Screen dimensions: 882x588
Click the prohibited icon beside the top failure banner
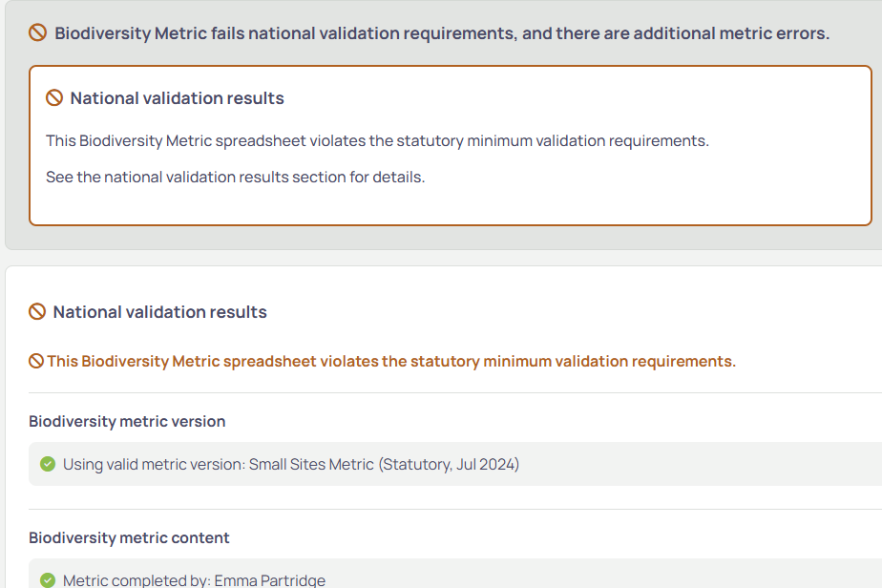[x=37, y=32]
